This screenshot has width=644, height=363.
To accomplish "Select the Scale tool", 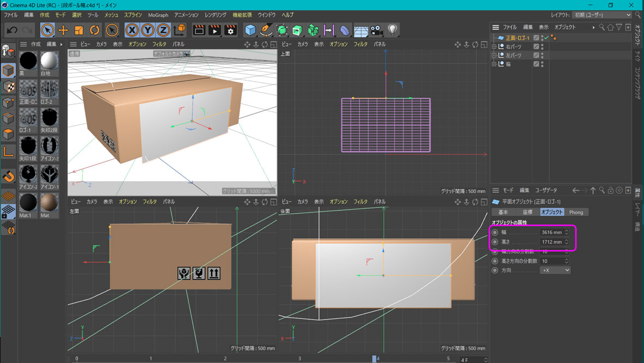I will (x=79, y=30).
